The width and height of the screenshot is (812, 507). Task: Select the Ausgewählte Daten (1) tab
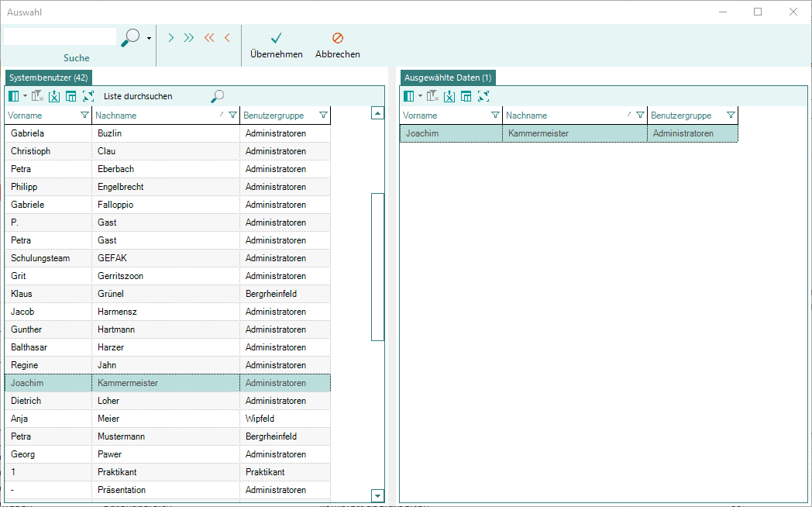point(448,78)
